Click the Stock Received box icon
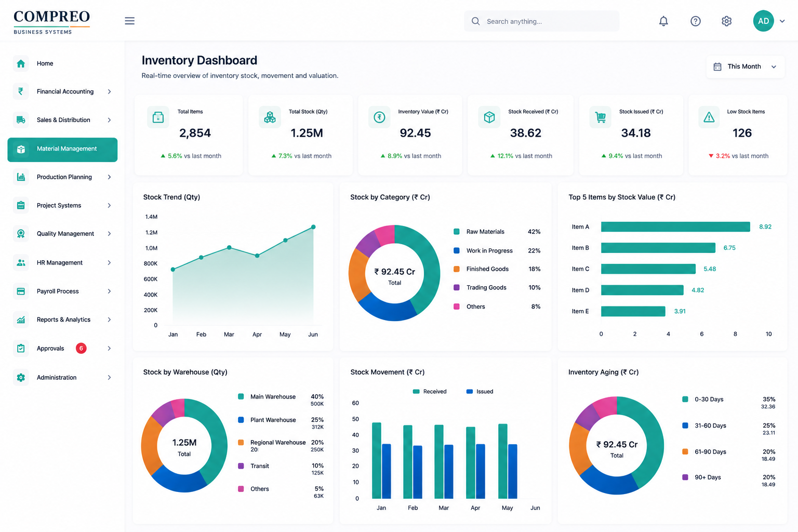This screenshot has height=532, width=798. [489, 117]
